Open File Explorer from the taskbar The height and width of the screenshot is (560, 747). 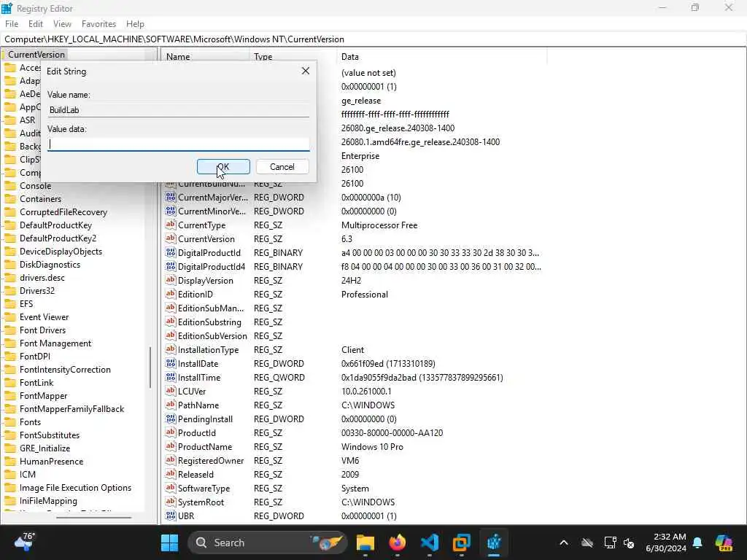tap(365, 542)
